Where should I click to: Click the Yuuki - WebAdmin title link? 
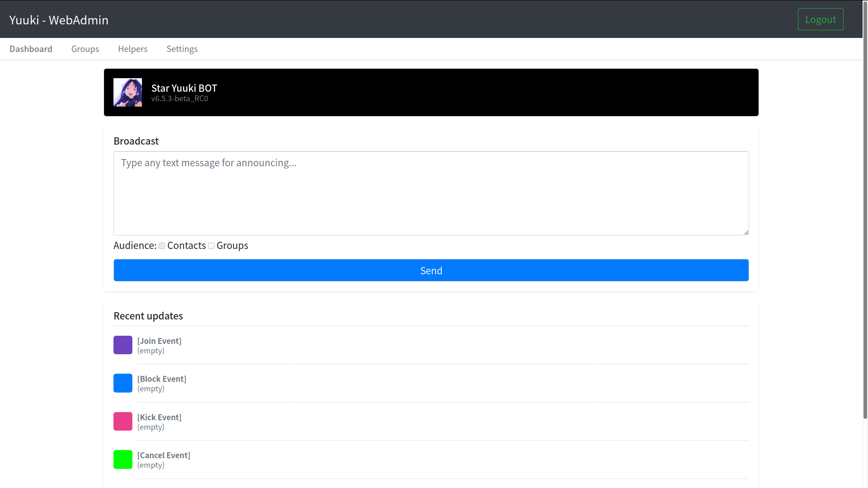click(x=59, y=20)
